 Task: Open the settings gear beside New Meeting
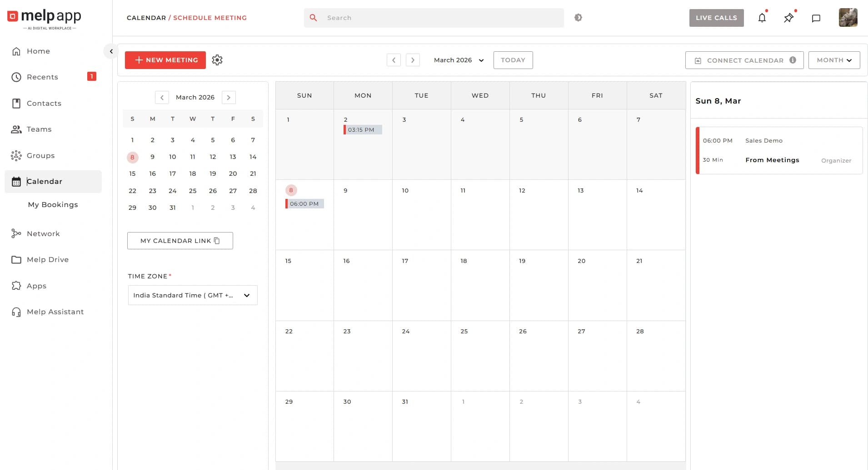pos(217,59)
